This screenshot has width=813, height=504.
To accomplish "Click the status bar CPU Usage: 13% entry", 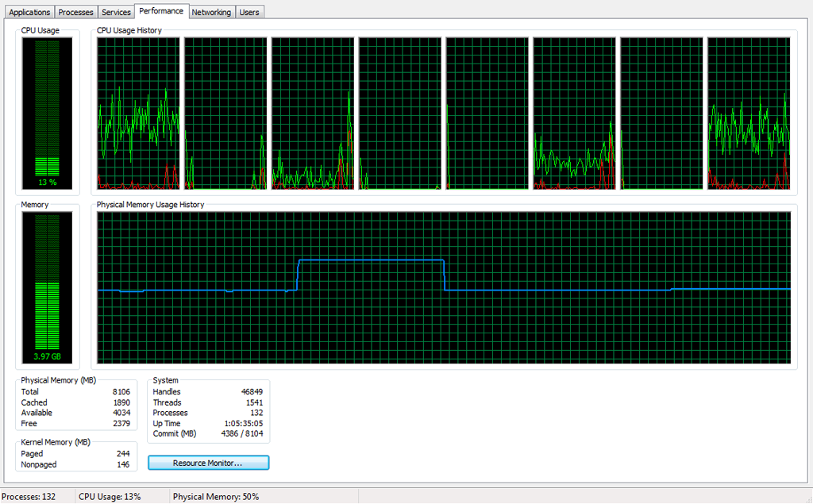I will click(110, 497).
